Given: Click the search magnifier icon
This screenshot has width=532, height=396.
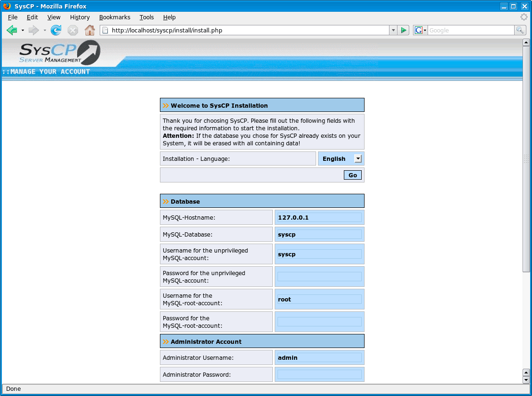Looking at the screenshot, I should (x=520, y=30).
